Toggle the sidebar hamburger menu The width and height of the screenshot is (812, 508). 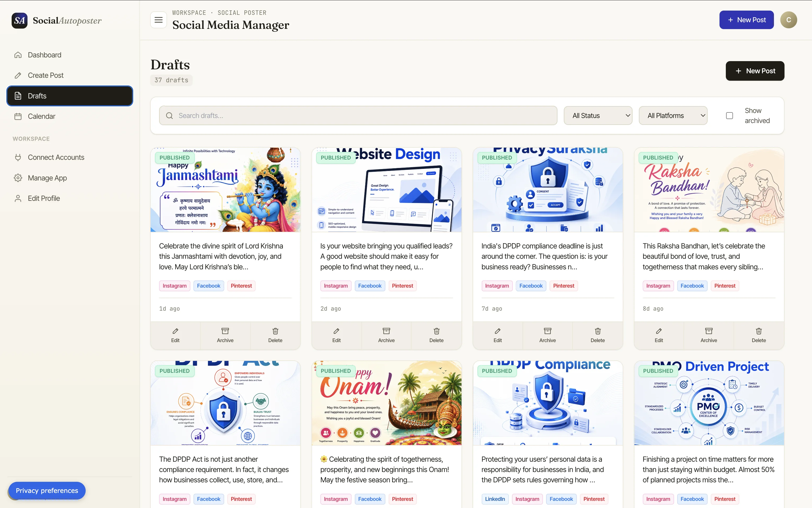(158, 20)
